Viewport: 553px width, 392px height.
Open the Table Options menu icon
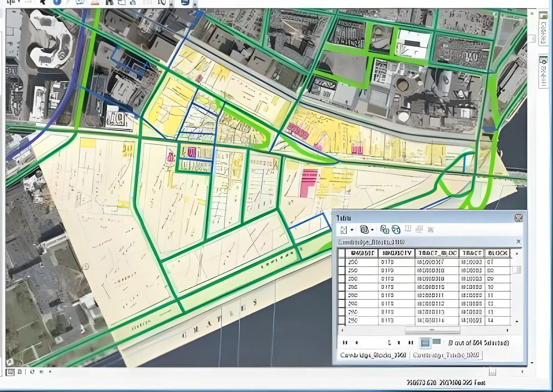(x=344, y=230)
